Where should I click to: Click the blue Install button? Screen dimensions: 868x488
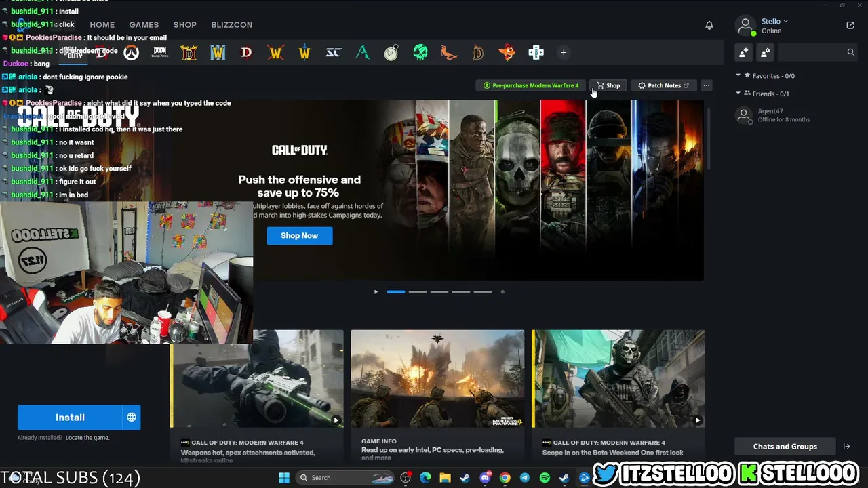tap(70, 418)
